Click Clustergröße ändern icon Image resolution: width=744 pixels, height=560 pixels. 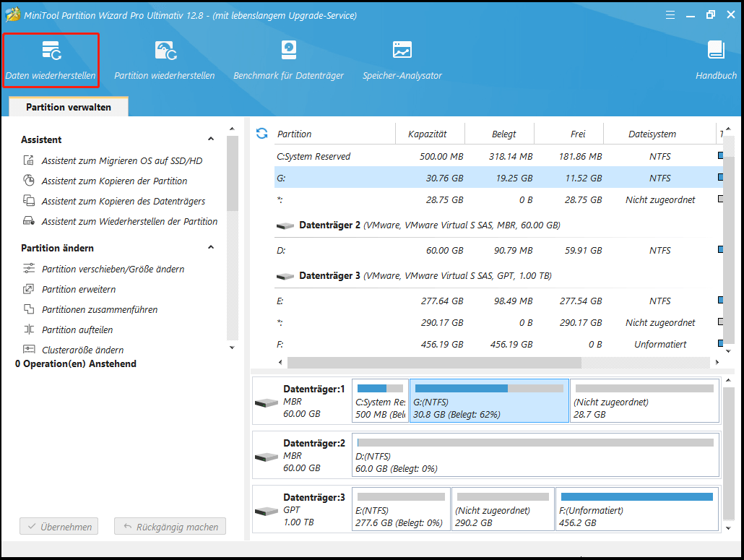pos(29,350)
